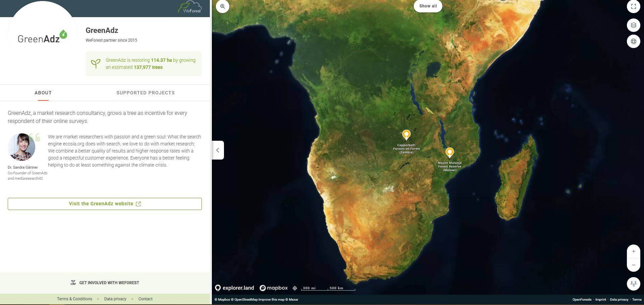644x305 pixels.
Task: Zoom in on the map
Action: point(633,252)
